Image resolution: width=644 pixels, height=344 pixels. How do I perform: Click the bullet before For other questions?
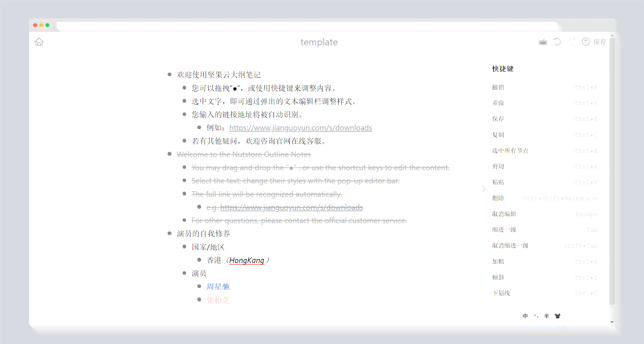click(184, 220)
